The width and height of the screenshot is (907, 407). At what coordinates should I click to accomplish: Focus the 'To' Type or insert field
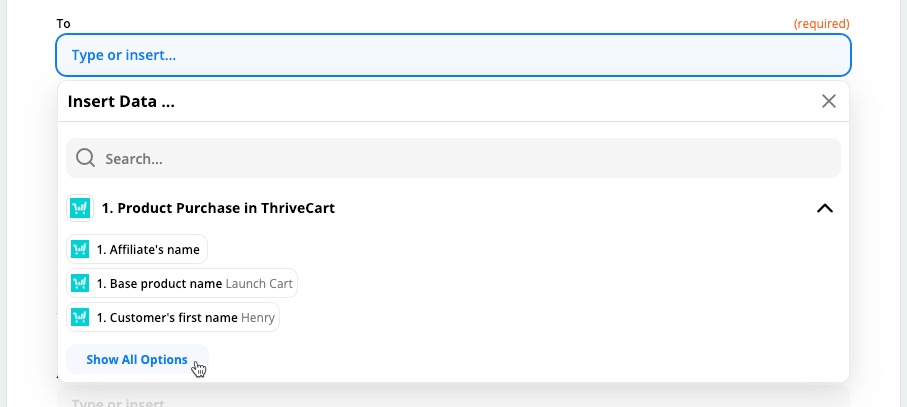(454, 55)
